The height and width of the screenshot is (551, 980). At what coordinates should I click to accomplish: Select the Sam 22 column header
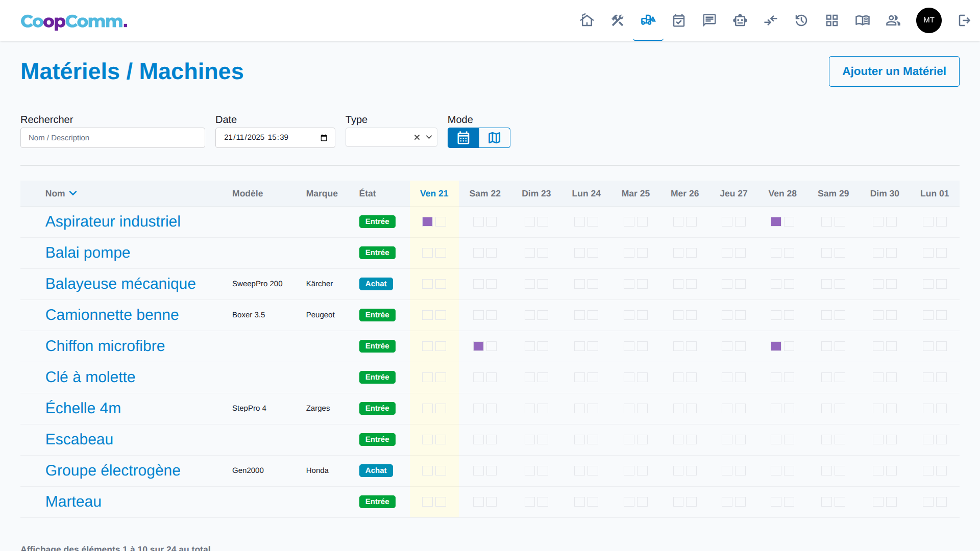pos(485,193)
